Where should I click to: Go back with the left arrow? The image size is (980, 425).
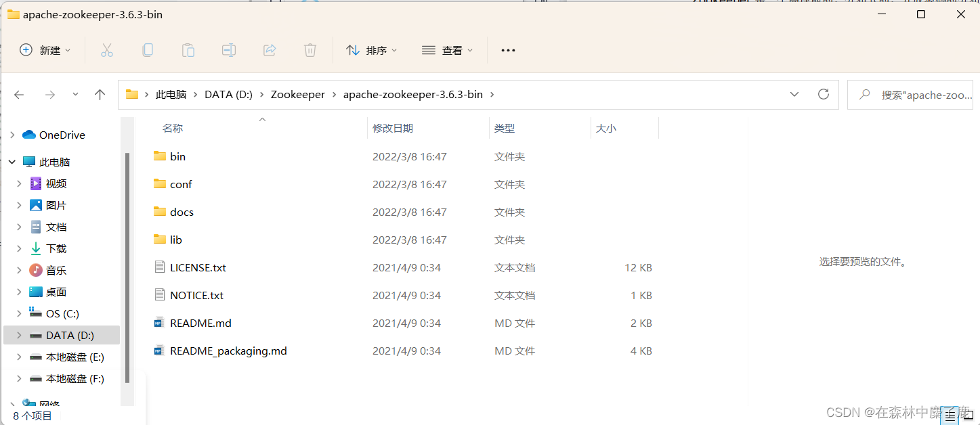[19, 95]
